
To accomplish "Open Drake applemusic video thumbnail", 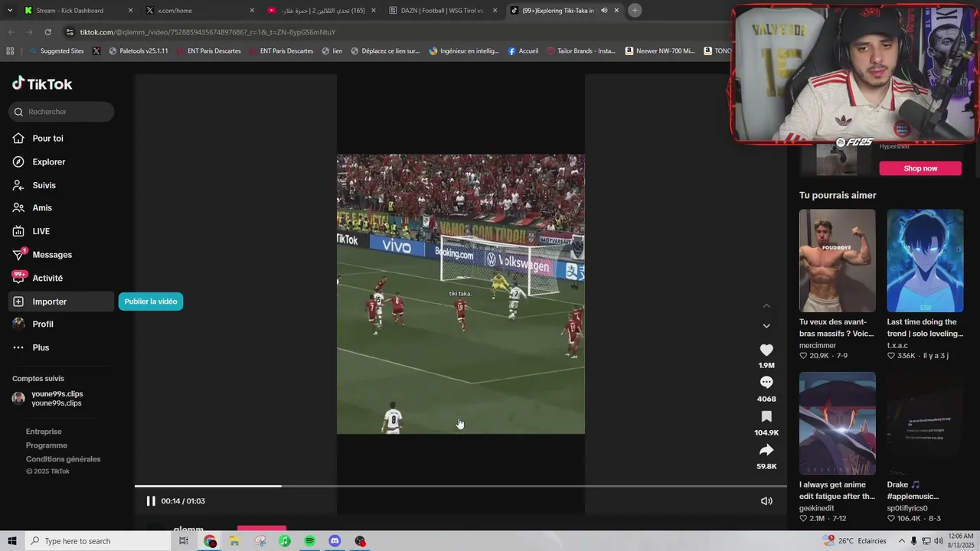I will (925, 423).
